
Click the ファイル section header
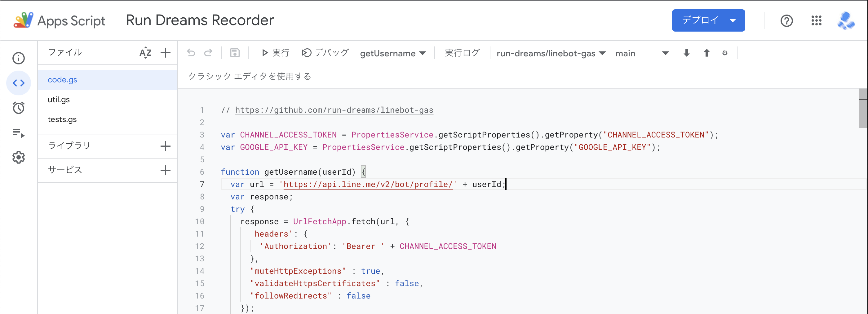coord(65,52)
